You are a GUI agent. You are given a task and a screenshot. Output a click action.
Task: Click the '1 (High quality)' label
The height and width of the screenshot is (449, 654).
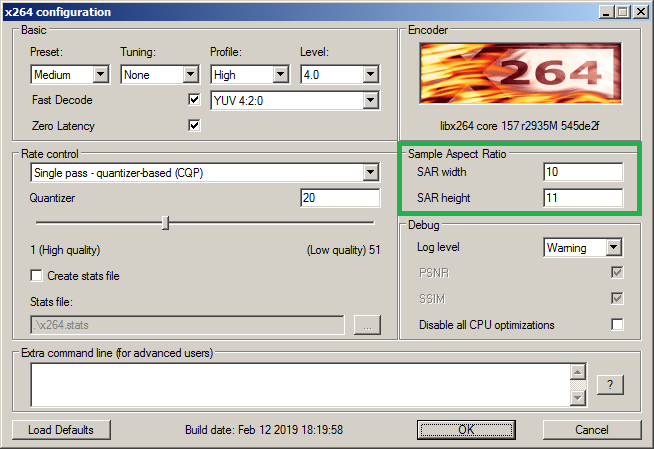(65, 250)
